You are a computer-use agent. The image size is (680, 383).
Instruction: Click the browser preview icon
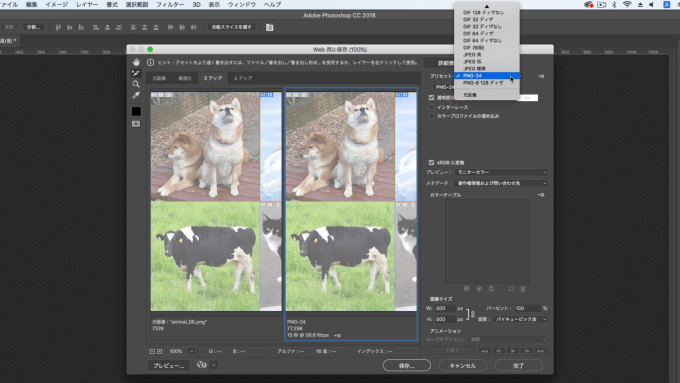tap(202, 365)
